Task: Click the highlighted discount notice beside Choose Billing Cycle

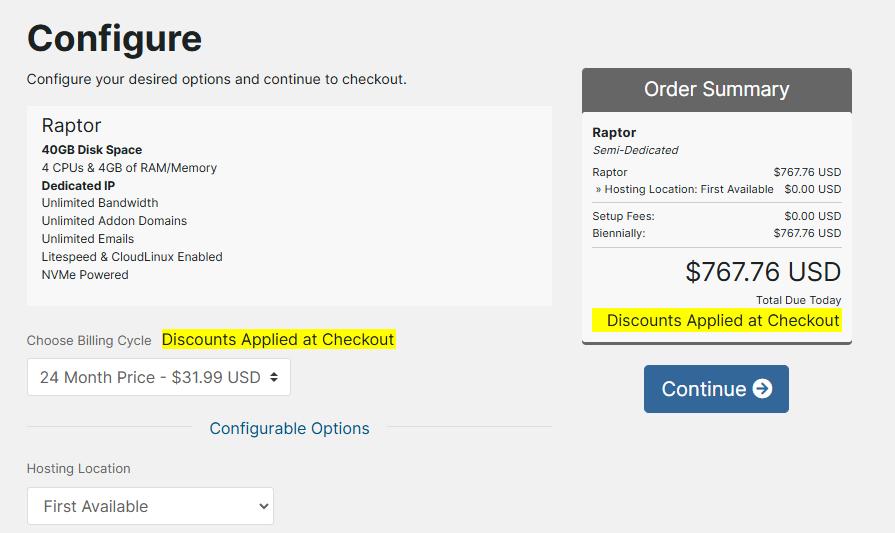Action: click(x=278, y=339)
